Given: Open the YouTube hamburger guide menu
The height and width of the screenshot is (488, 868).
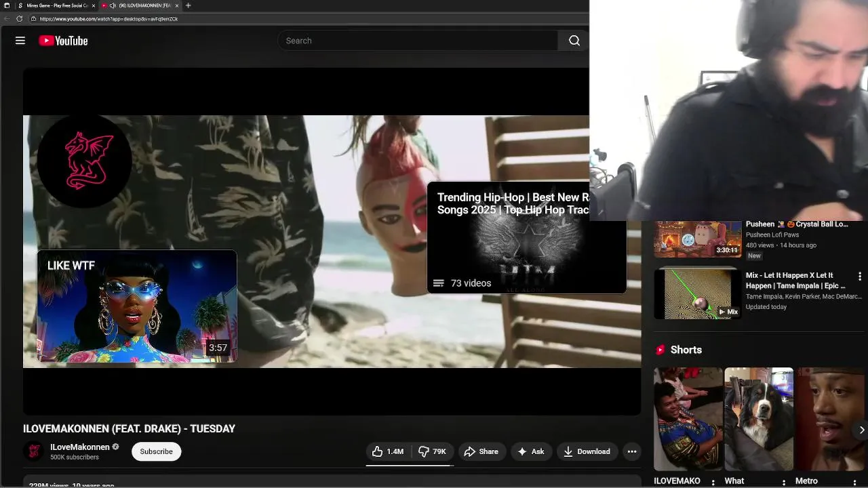Looking at the screenshot, I should tap(20, 41).
